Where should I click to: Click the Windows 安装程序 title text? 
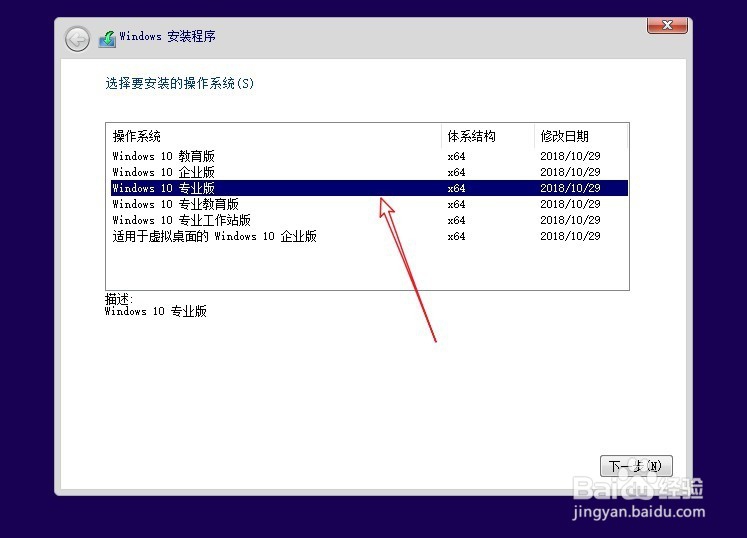pos(167,36)
